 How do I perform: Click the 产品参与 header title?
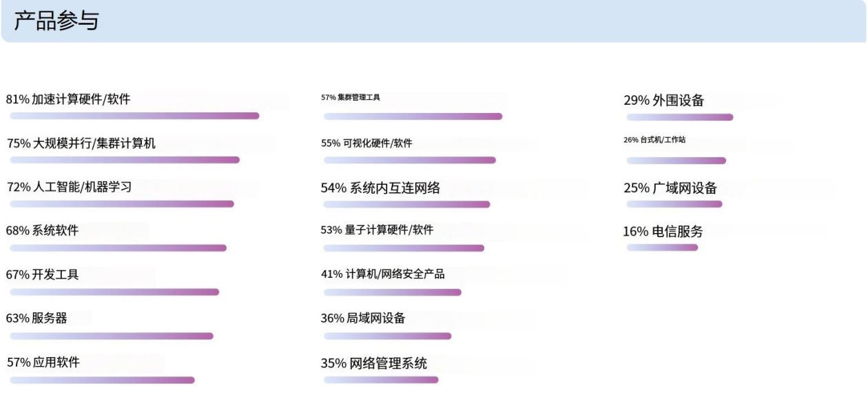[56, 21]
